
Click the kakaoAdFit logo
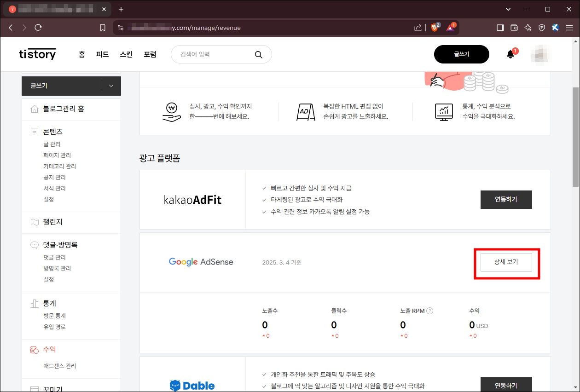tap(192, 199)
